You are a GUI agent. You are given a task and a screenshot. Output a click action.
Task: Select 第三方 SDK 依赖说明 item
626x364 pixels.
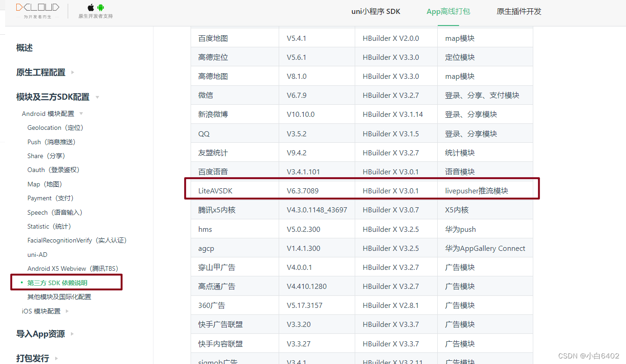coord(57,283)
